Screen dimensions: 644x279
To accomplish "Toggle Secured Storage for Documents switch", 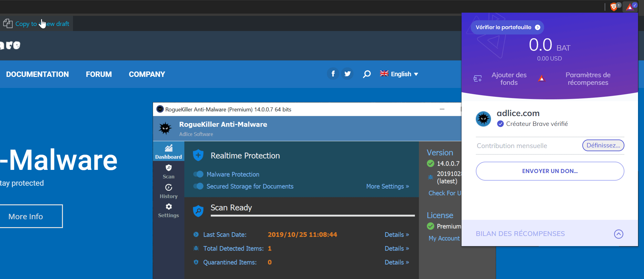I will [x=199, y=186].
